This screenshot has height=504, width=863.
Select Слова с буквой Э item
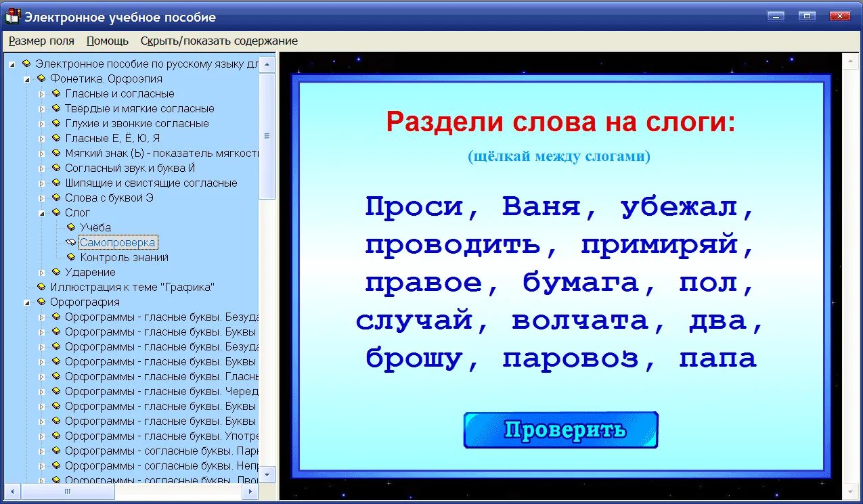[110, 198]
